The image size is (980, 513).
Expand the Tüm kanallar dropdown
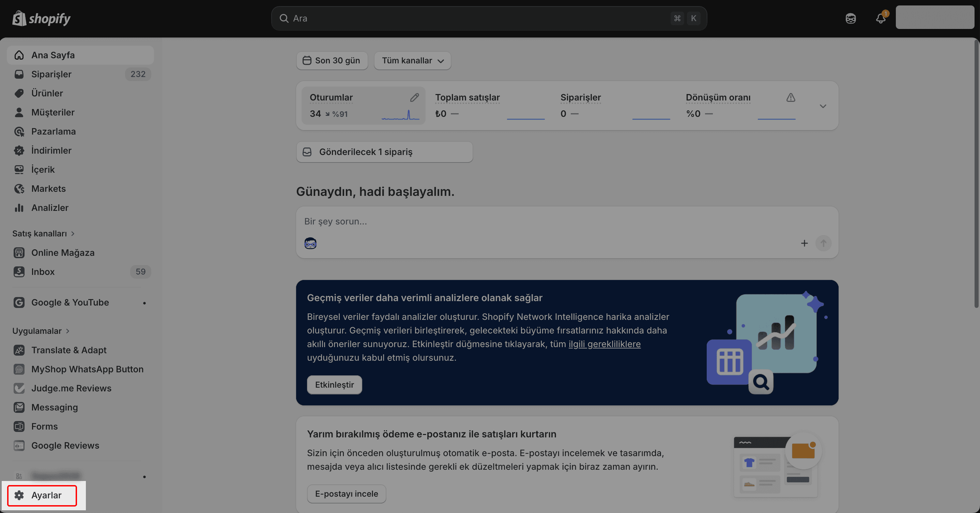[412, 61]
